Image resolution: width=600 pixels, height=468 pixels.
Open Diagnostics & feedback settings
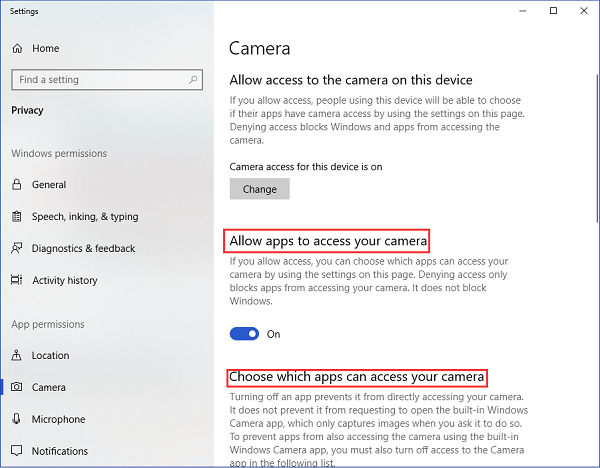click(x=83, y=249)
